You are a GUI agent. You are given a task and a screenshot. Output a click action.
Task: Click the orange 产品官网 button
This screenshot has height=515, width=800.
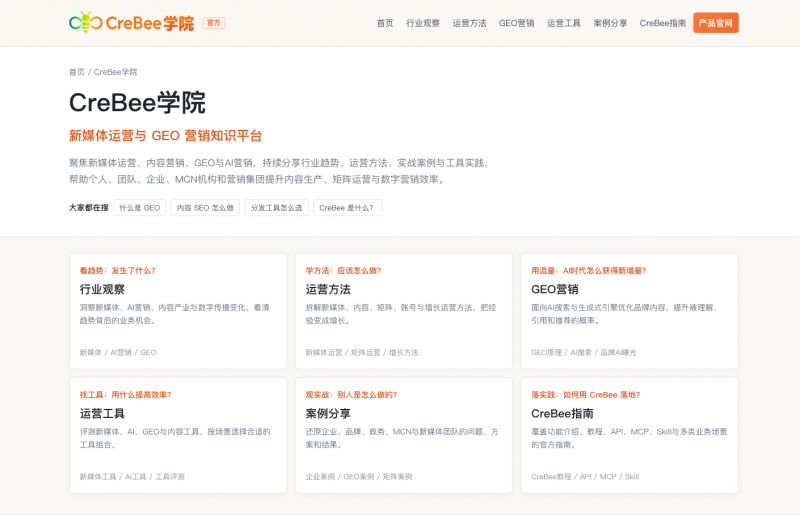(x=715, y=23)
